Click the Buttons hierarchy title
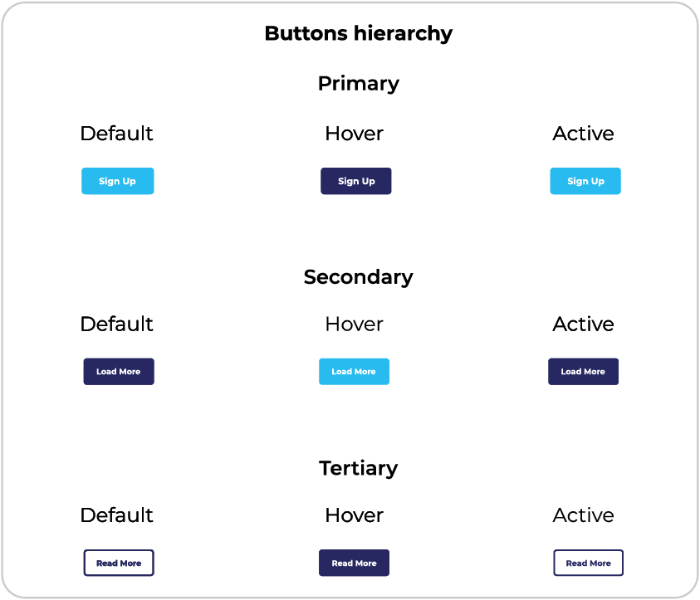This screenshot has width=700, height=600. pyautogui.click(x=359, y=34)
